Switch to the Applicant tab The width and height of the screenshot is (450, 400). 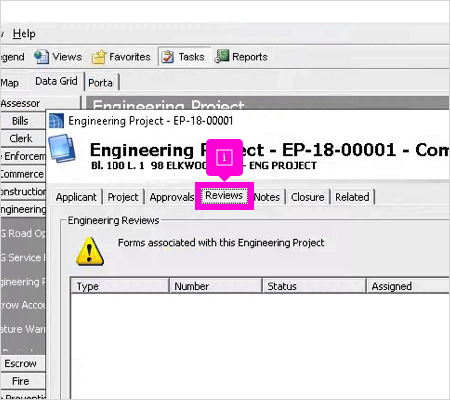tap(76, 197)
